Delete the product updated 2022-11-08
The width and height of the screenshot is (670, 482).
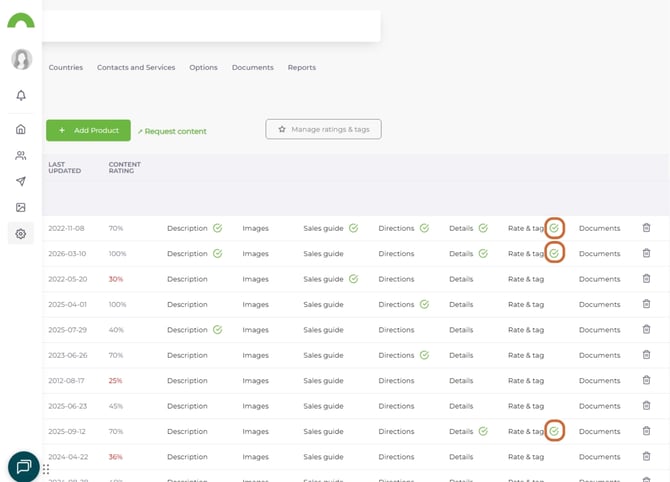[646, 228]
